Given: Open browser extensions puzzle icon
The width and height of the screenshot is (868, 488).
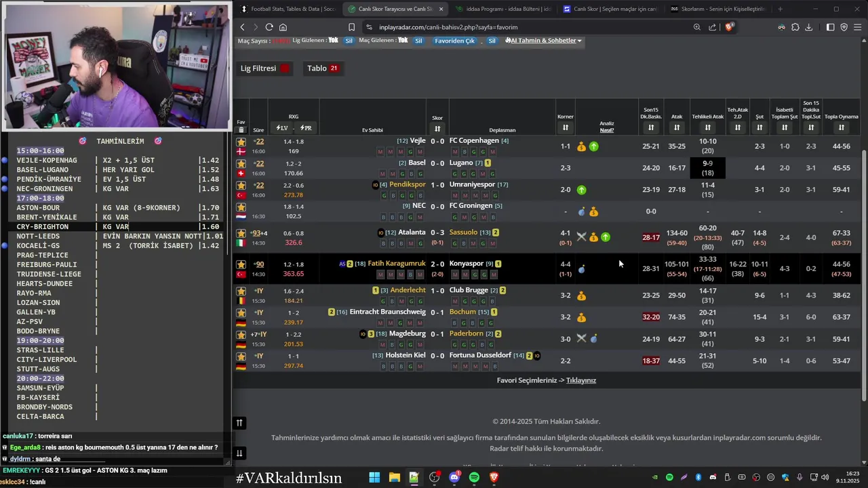Looking at the screenshot, I should 795,27.
